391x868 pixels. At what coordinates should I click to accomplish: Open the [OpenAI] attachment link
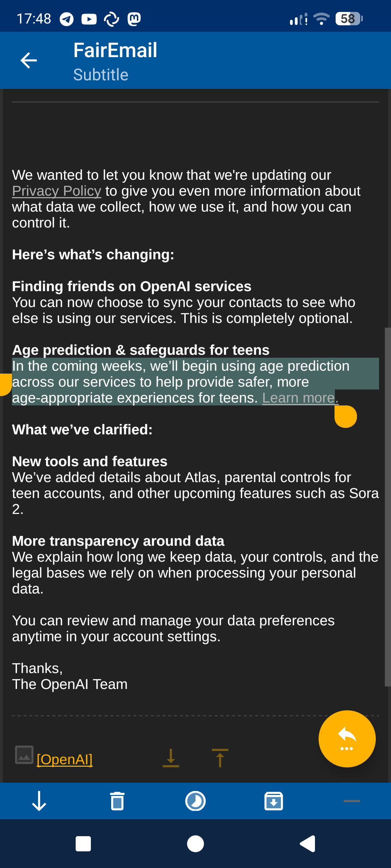pos(64,759)
